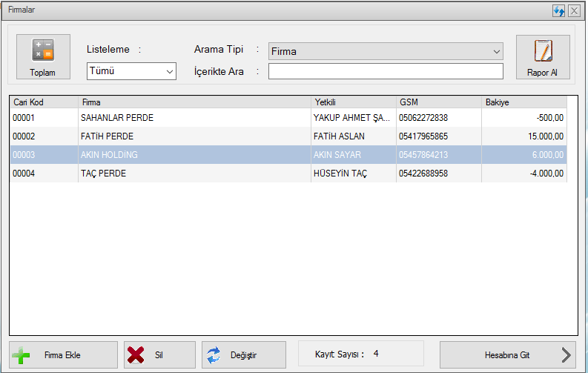Click the blue arrows Değiştir icon
Image resolution: width=588 pixels, height=373 pixels.
(214, 355)
